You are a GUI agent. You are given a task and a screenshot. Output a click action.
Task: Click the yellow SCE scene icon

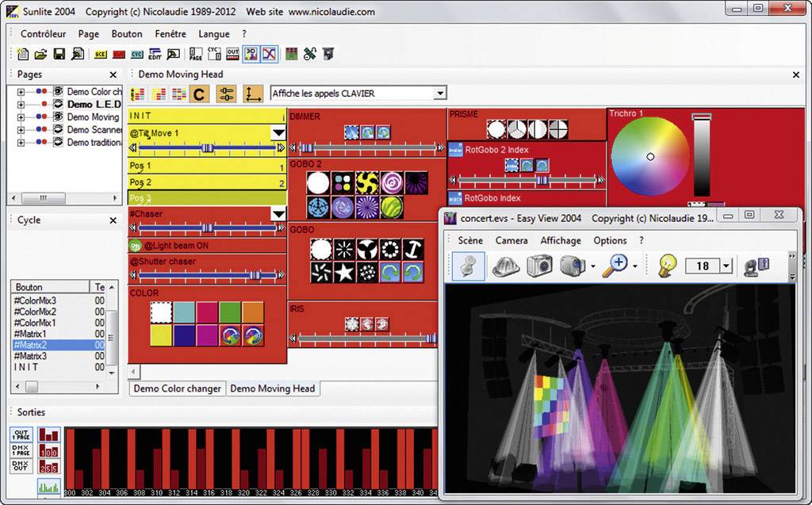100,54
